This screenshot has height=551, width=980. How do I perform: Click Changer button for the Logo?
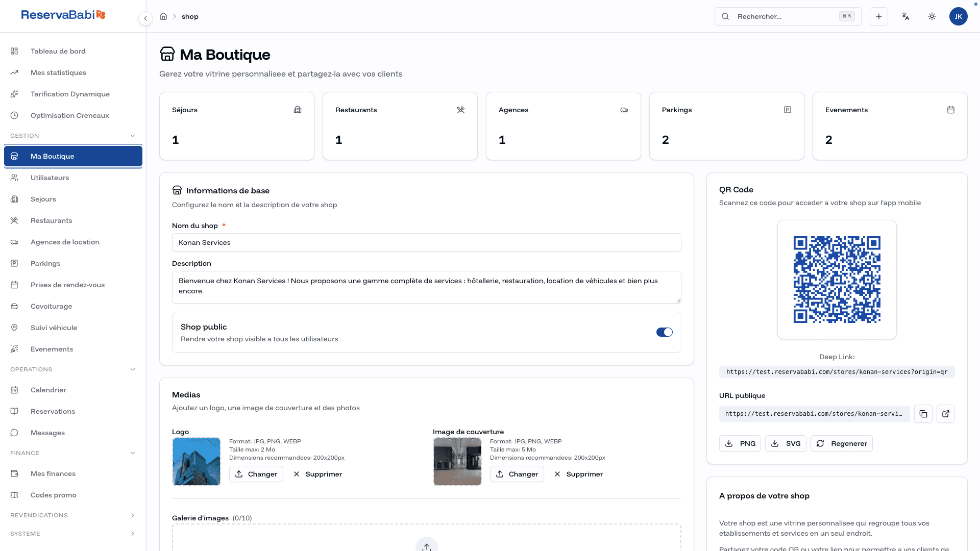[x=256, y=474]
